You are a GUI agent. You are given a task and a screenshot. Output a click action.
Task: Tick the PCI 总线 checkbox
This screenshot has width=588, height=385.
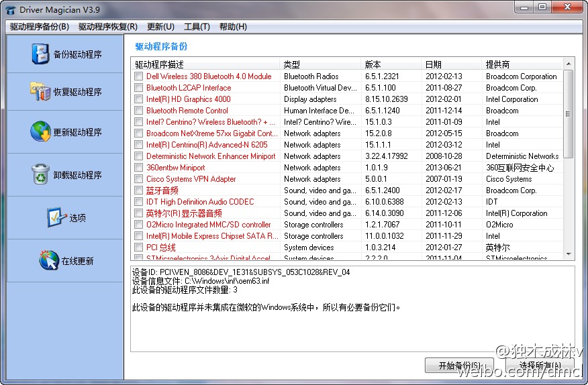coord(139,248)
